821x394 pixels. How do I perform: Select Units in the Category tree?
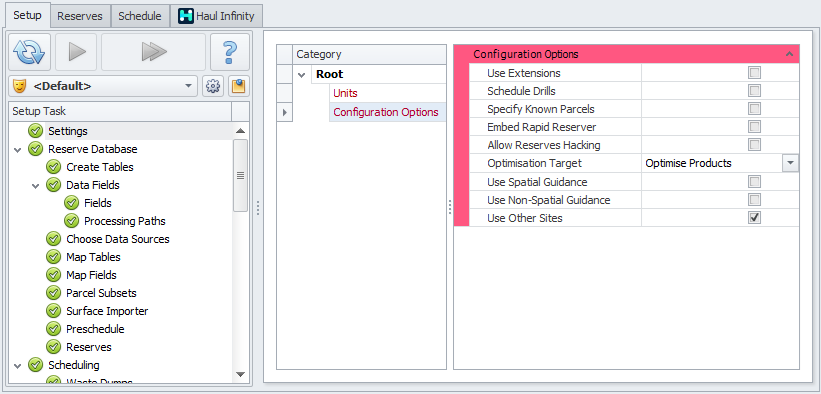[x=345, y=93]
